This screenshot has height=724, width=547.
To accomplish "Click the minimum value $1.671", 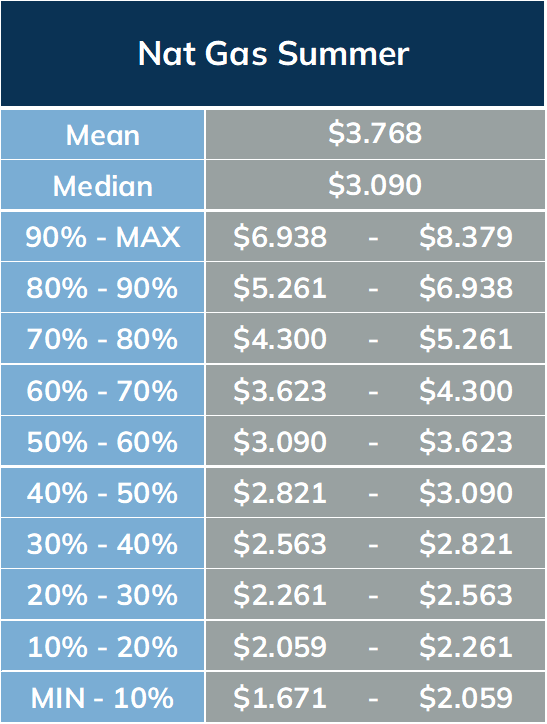I will coord(280,697).
